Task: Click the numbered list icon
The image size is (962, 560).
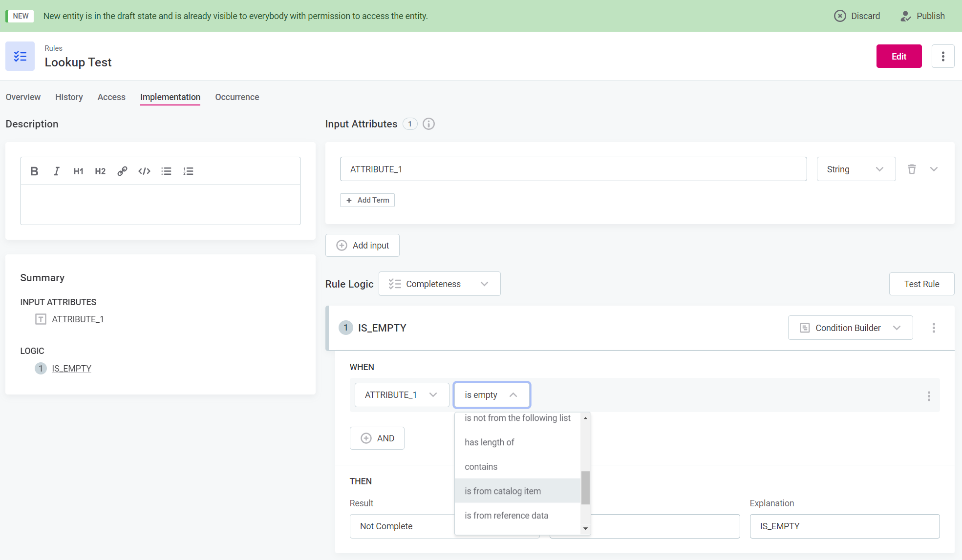Action: coord(188,171)
